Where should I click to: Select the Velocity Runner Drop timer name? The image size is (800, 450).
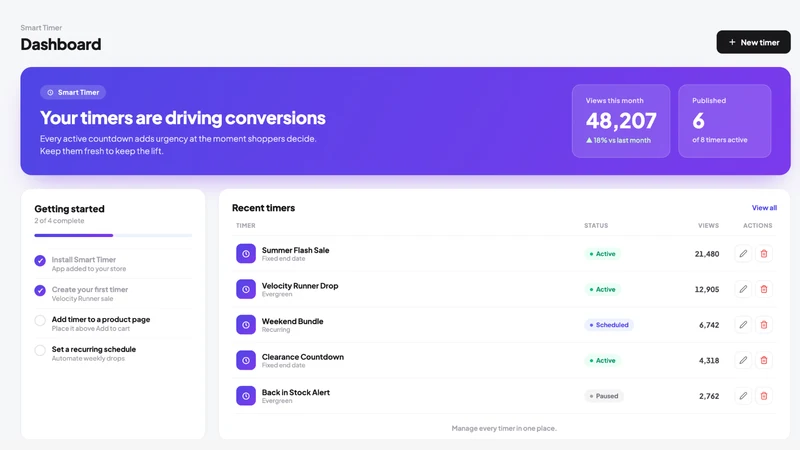[300, 286]
